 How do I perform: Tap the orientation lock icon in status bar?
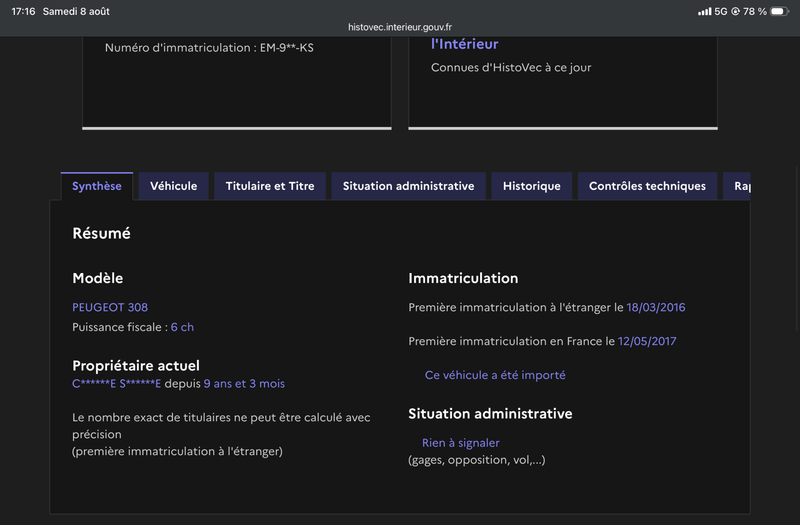pos(735,11)
